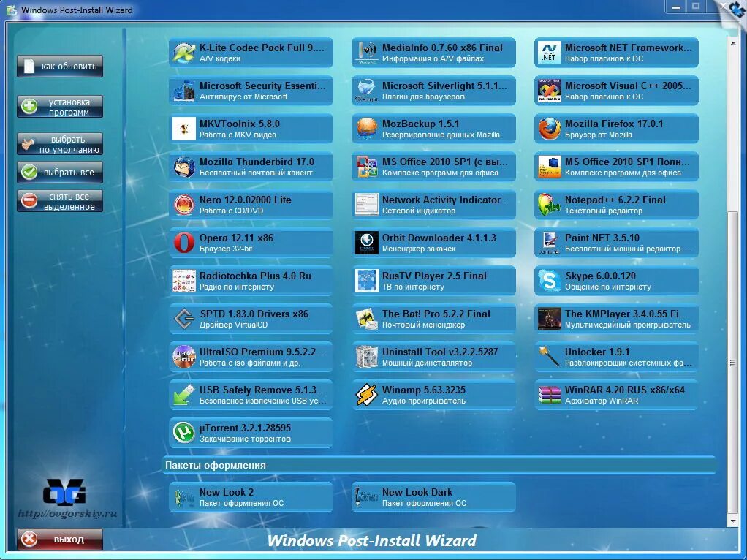Screen dimensions: 747x560
Task: Click 'Архиватор WinRAR' description text
Action: 602,401
